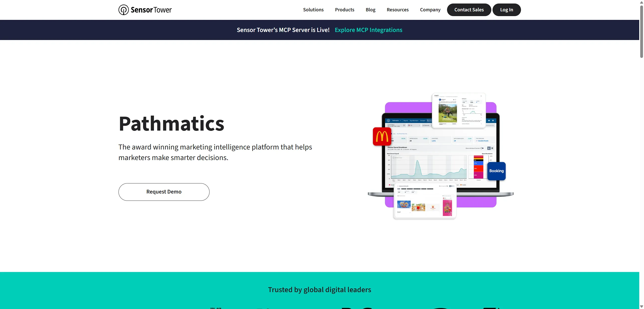Open the Solutions menu
This screenshot has width=644, height=309.
313,10
